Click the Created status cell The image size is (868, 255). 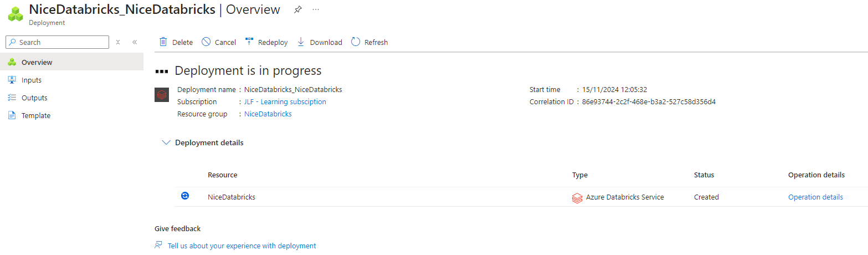[x=706, y=197]
